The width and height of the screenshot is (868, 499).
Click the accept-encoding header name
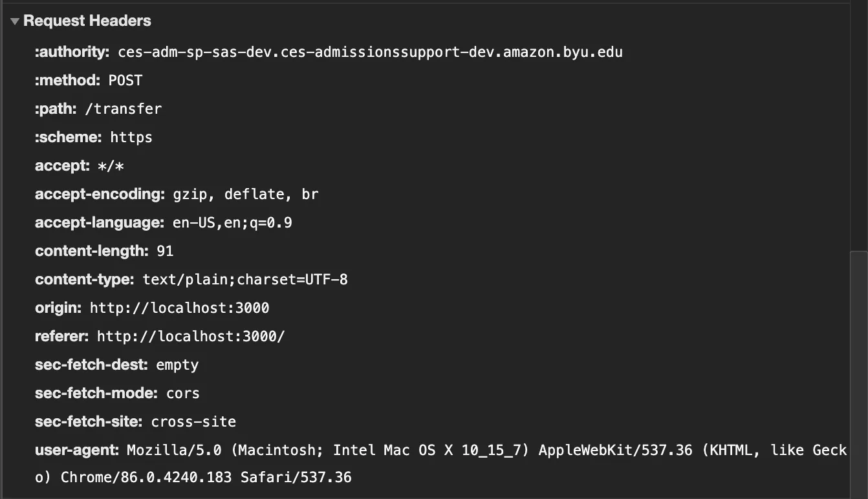(x=100, y=194)
